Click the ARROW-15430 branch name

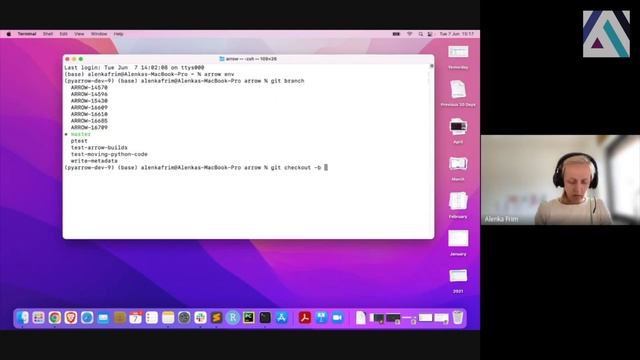tap(89, 101)
